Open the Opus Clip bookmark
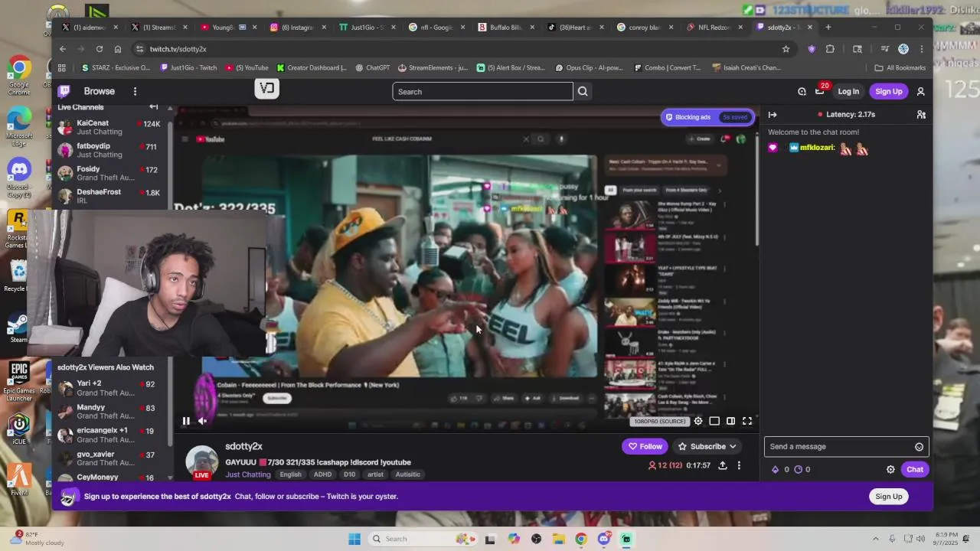This screenshot has height=551, width=980. pos(589,67)
